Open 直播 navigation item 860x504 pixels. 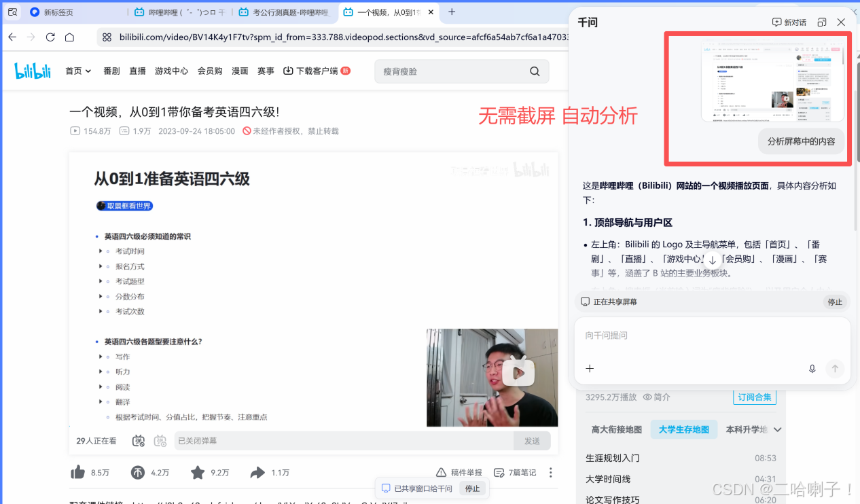(137, 71)
